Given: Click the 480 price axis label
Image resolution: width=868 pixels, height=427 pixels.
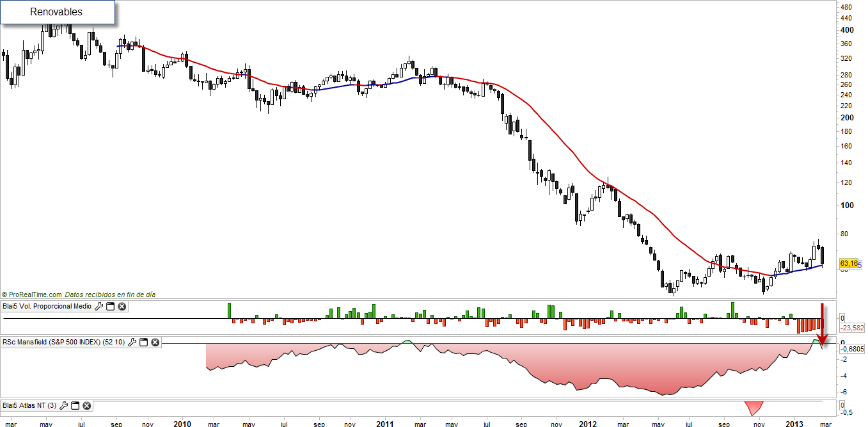Looking at the screenshot, I should coord(846,8).
